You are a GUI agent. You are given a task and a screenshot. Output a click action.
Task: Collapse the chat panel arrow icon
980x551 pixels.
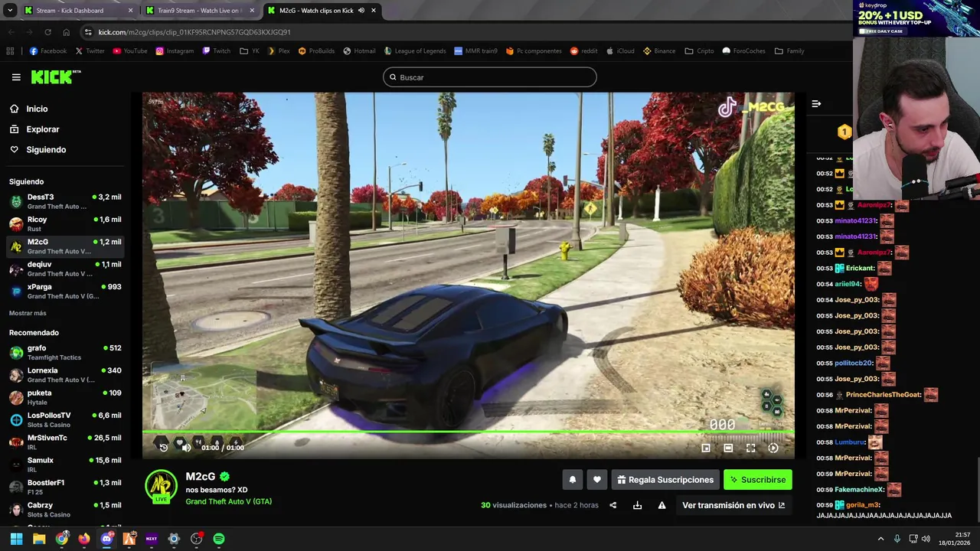coord(816,104)
